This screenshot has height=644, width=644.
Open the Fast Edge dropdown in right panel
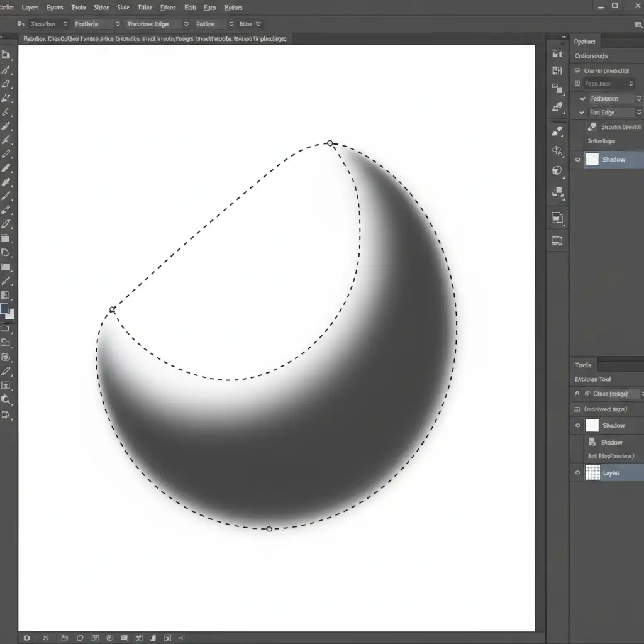tap(638, 113)
